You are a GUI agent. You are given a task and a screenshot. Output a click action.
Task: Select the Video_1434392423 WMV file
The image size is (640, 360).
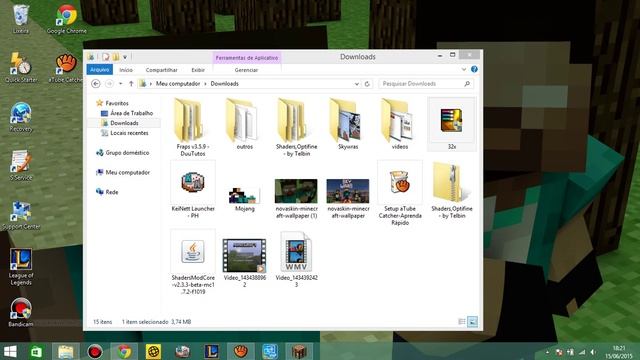coord(296,259)
